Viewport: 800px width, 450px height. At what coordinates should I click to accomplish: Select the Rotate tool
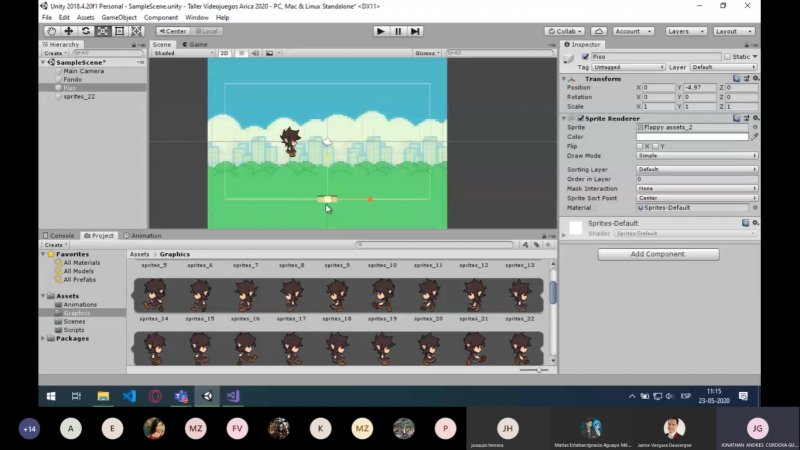tap(86, 31)
